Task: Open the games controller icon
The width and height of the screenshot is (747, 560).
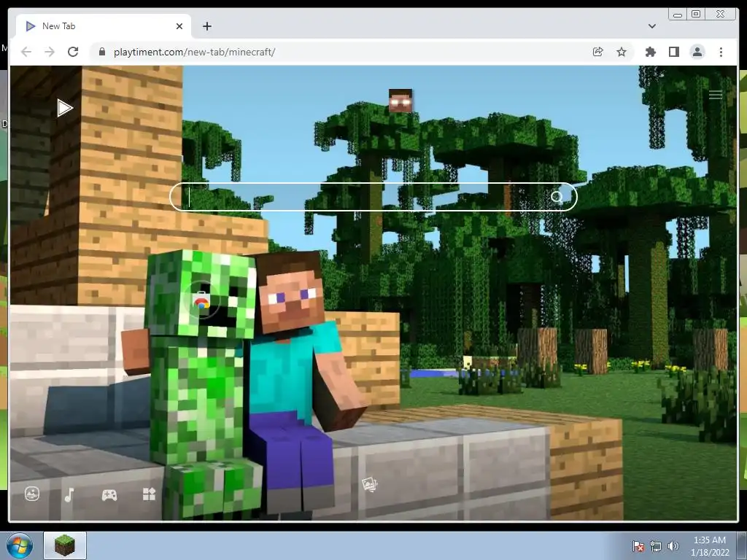Action: [109, 495]
